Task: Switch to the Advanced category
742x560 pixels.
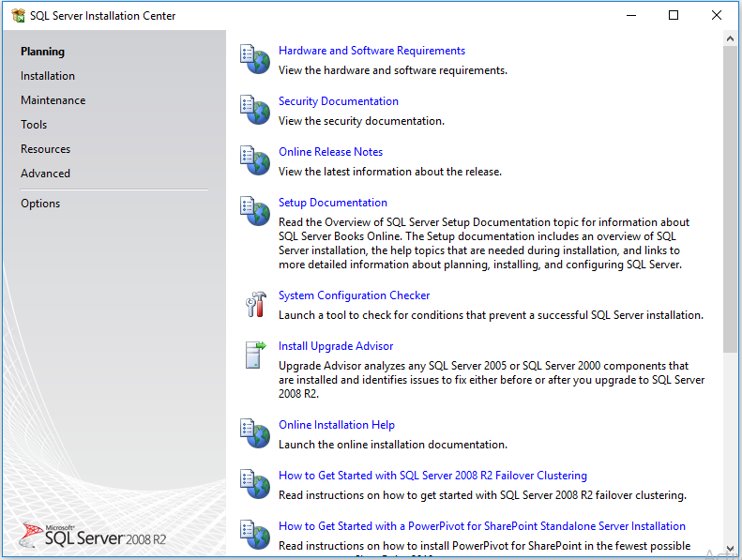Action: pyautogui.click(x=45, y=174)
